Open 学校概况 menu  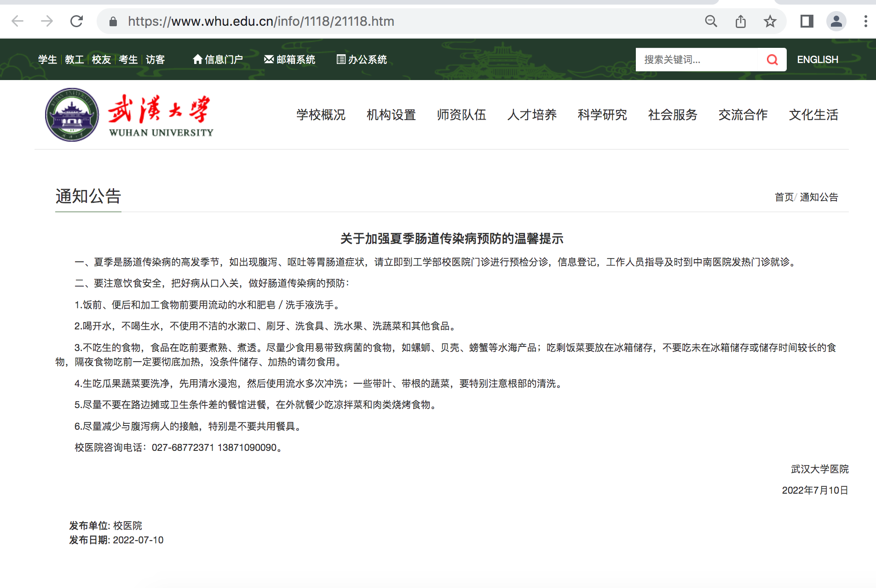[321, 115]
